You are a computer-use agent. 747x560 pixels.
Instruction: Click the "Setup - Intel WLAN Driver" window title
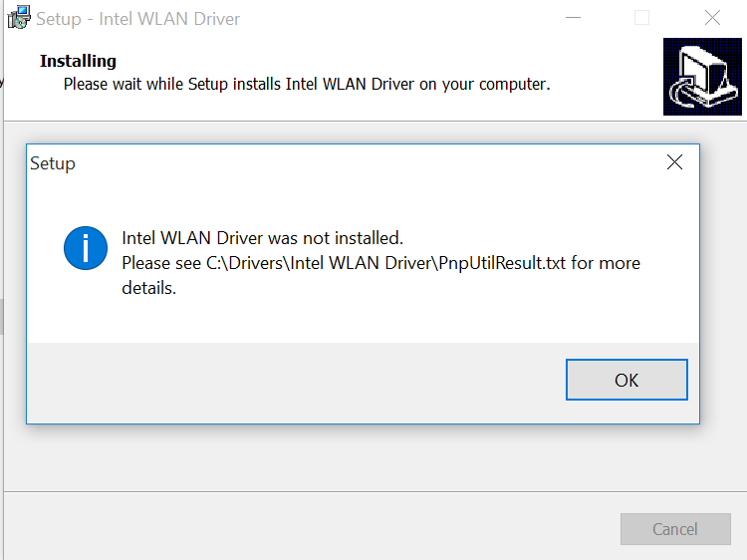click(137, 19)
